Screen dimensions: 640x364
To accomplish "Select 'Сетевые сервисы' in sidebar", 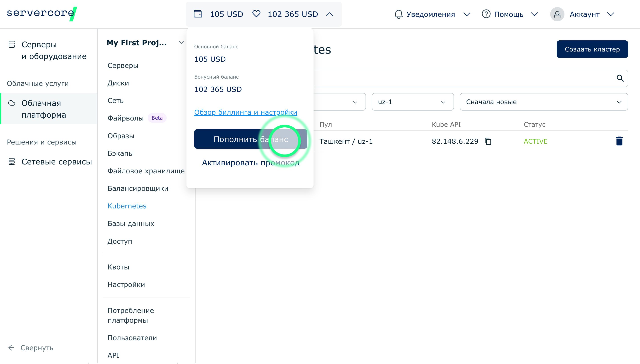I will (x=57, y=162).
